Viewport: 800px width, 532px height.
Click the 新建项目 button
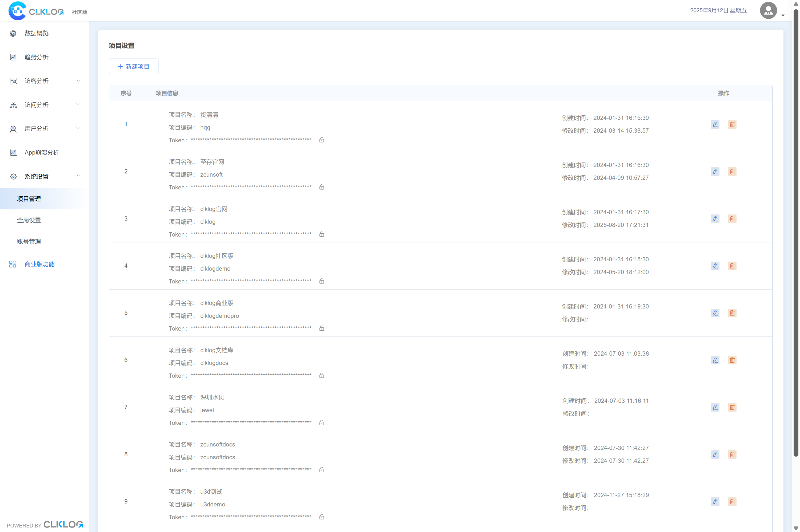133,67
